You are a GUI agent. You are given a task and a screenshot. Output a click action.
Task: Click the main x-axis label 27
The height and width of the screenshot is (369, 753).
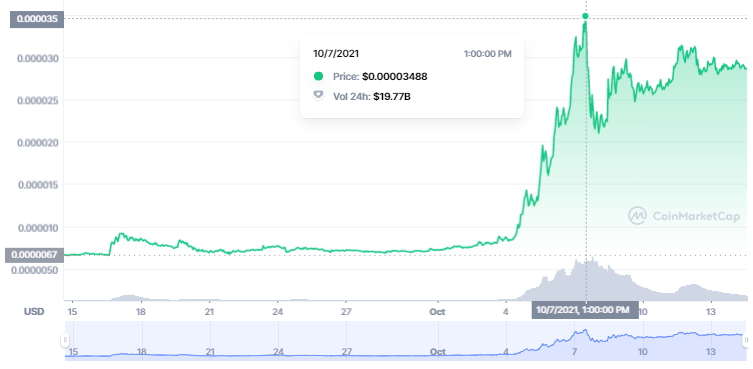347,312
